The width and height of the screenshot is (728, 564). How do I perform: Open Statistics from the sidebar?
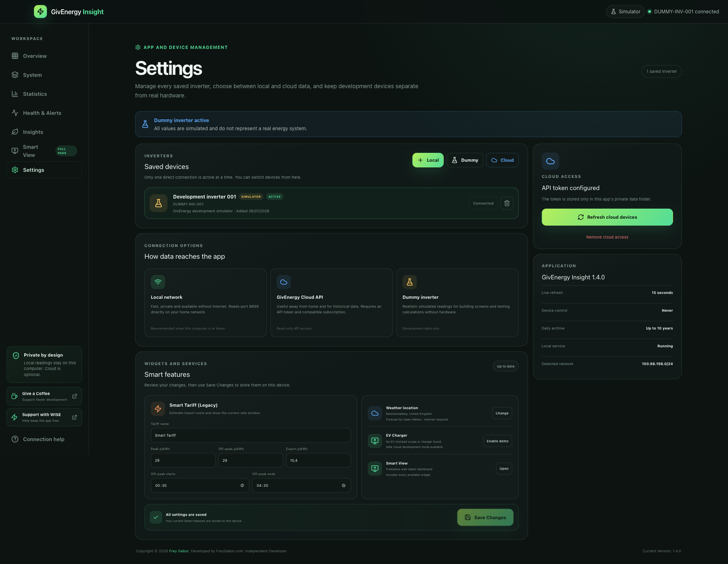click(x=44, y=94)
